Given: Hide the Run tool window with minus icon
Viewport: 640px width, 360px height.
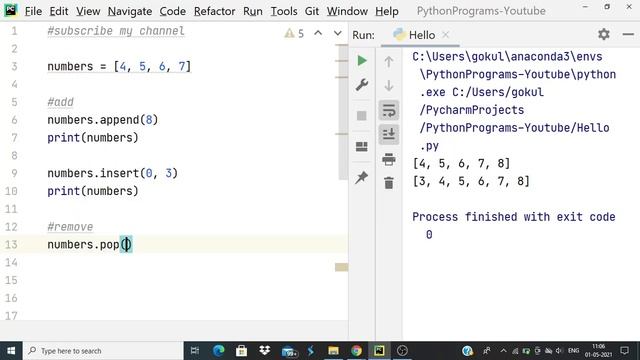Looking at the screenshot, I should [x=628, y=34].
